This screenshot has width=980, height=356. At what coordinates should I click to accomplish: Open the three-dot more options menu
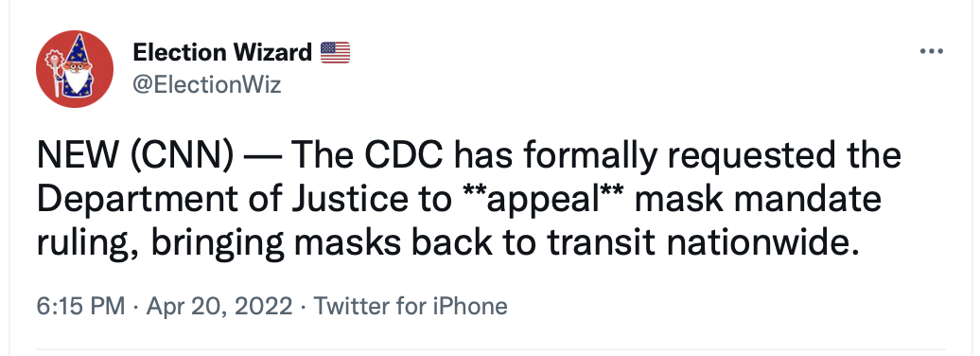pyautogui.click(x=931, y=51)
